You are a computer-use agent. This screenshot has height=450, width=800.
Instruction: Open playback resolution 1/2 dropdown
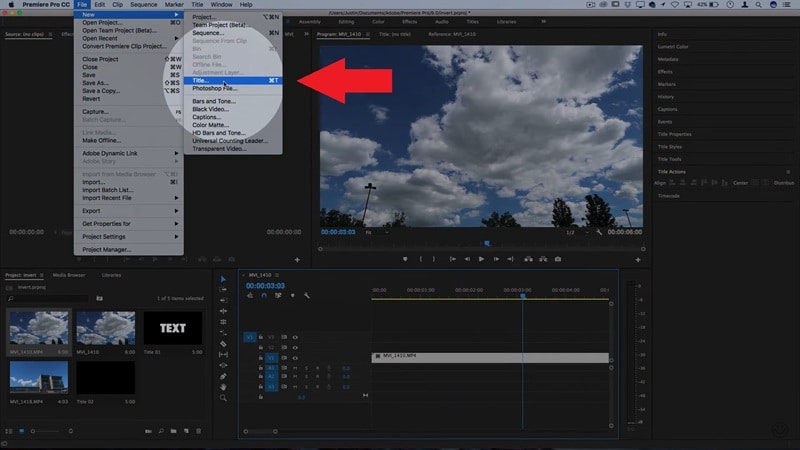(x=573, y=232)
